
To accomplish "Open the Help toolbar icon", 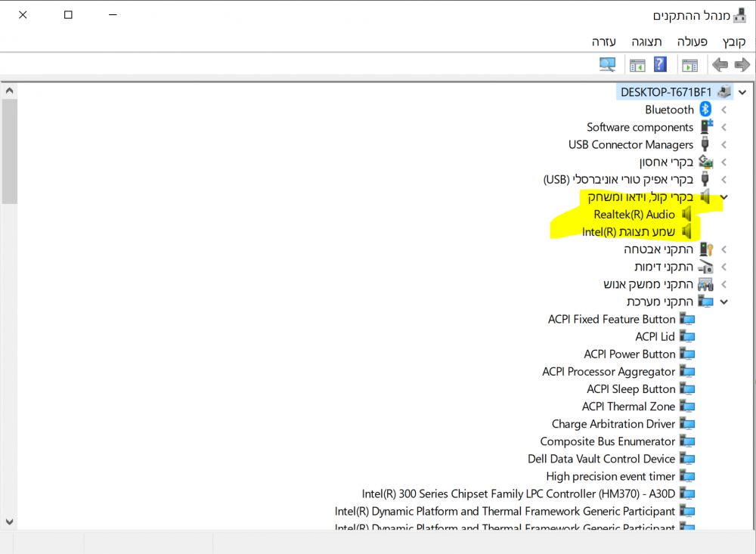I will (660, 64).
